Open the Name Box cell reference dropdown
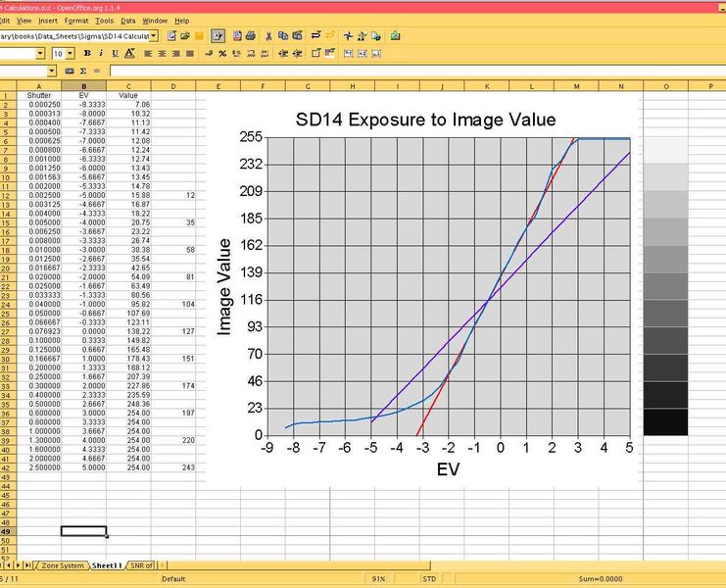Viewport: 726px width, 588px height. coord(52,72)
